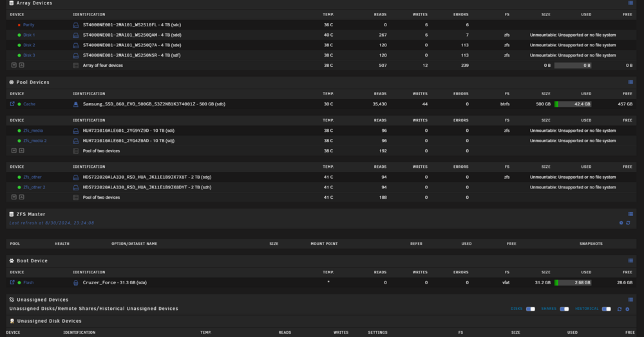This screenshot has height=337, width=644.
Task: Open the Disk 3 device link
Action: point(29,55)
